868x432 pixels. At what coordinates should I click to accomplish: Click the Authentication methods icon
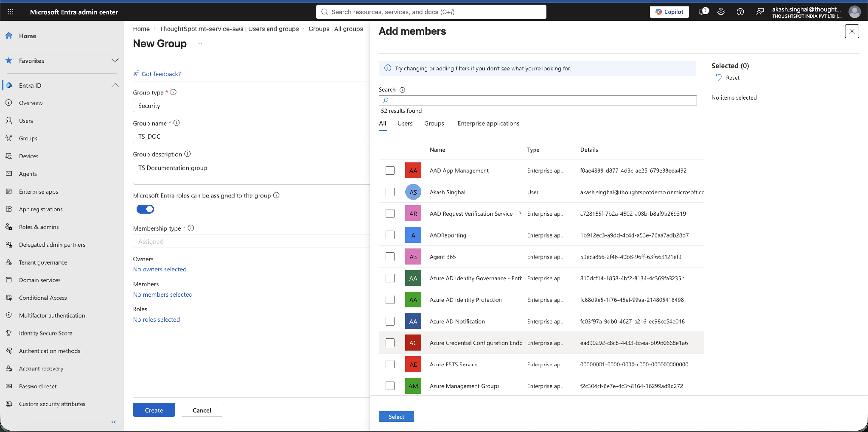coord(9,351)
